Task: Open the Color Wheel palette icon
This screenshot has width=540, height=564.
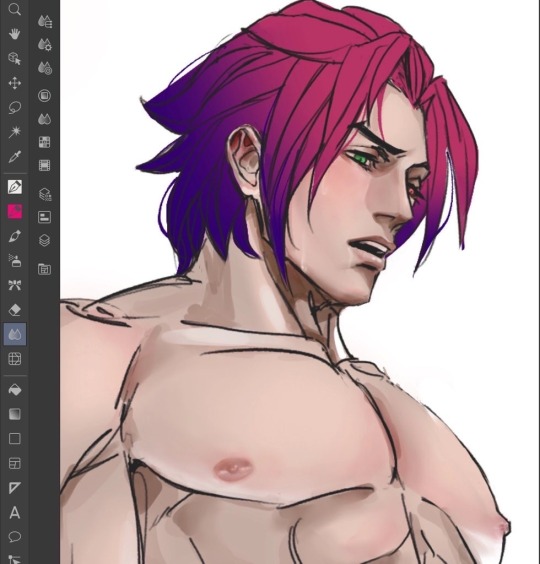Action: click(44, 96)
